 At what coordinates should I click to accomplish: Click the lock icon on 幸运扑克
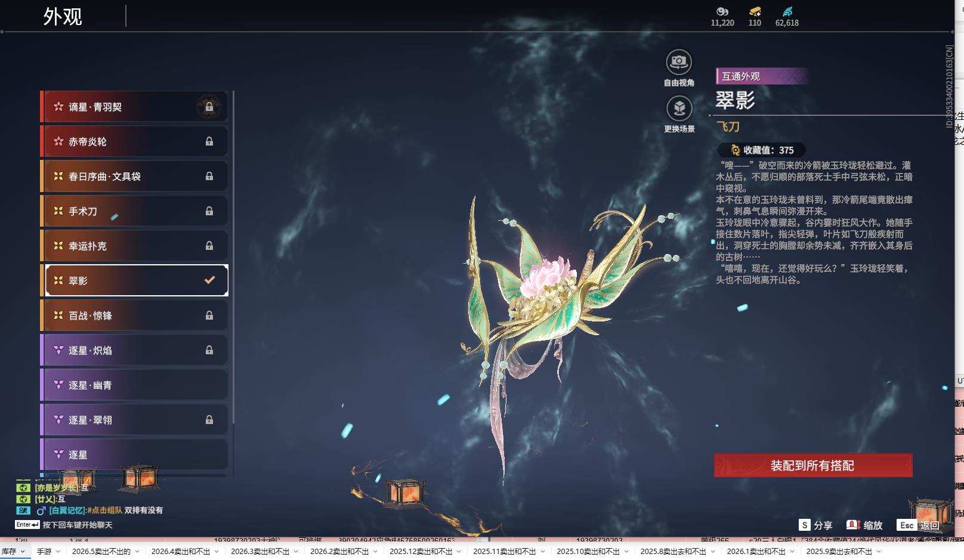tap(209, 246)
